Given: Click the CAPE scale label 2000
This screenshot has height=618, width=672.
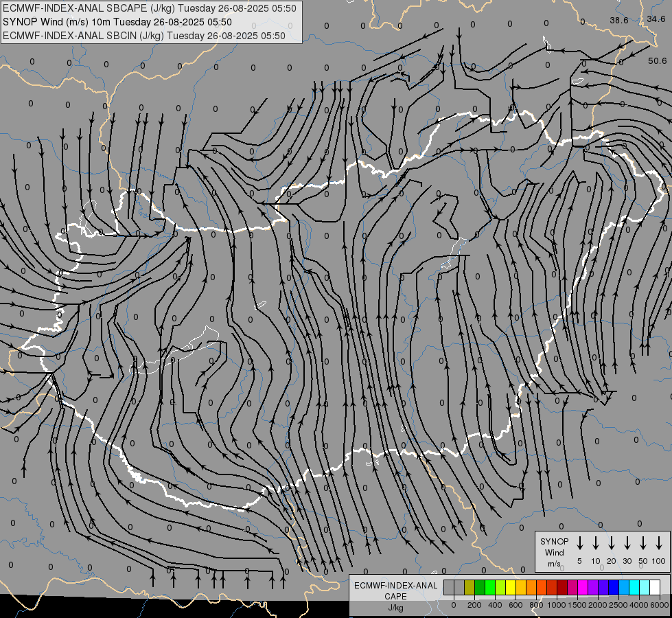Looking at the screenshot, I should pos(598,605).
